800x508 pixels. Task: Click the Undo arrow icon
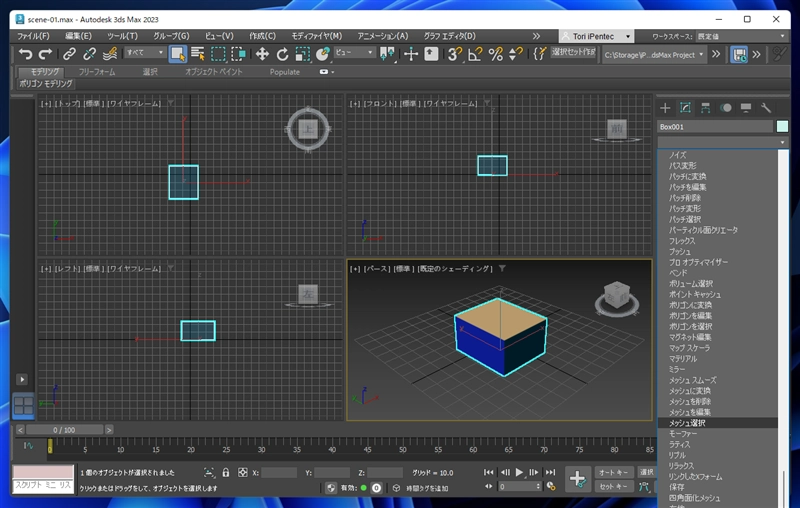[25, 54]
